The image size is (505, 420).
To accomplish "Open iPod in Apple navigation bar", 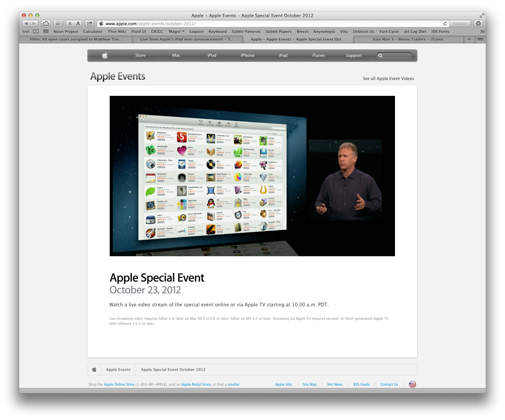I will (212, 55).
